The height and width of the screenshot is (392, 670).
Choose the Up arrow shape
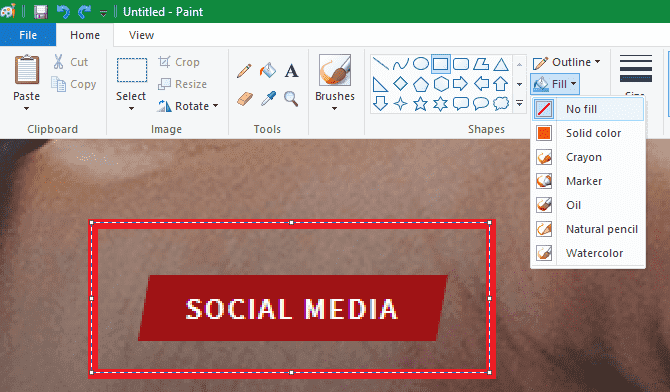(501, 84)
